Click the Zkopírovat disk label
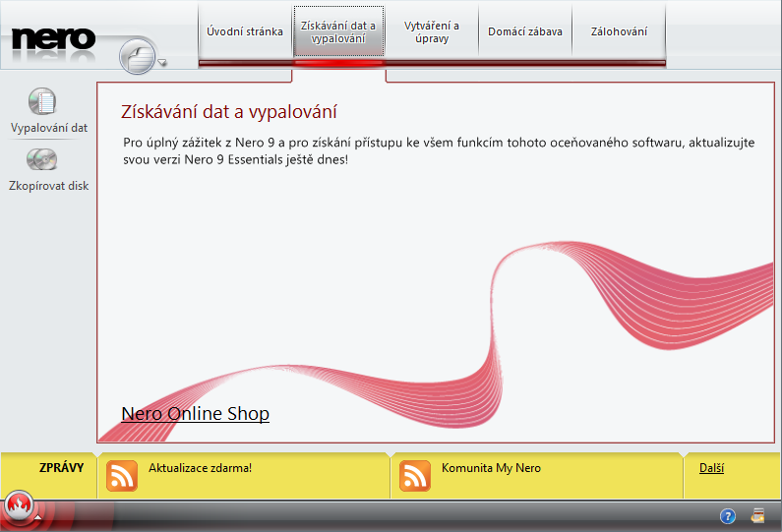 [49, 186]
